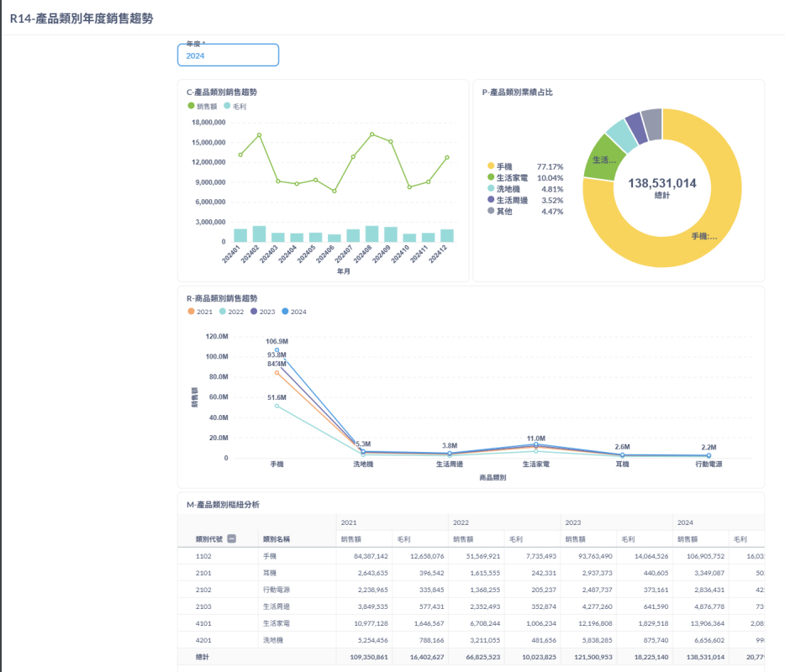Image resolution: width=785 pixels, height=672 pixels.
Task: Select 洗地機 in the donut legend
Action: click(508, 189)
